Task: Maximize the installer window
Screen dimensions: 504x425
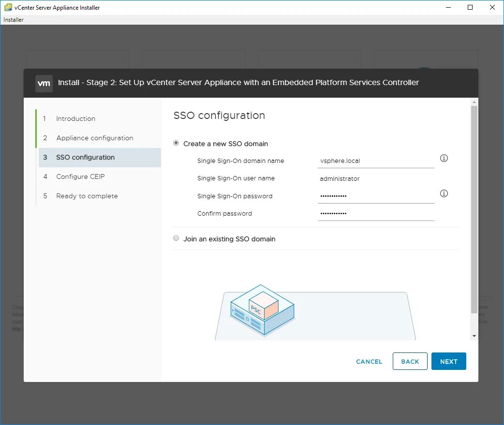Action: tap(470, 7)
